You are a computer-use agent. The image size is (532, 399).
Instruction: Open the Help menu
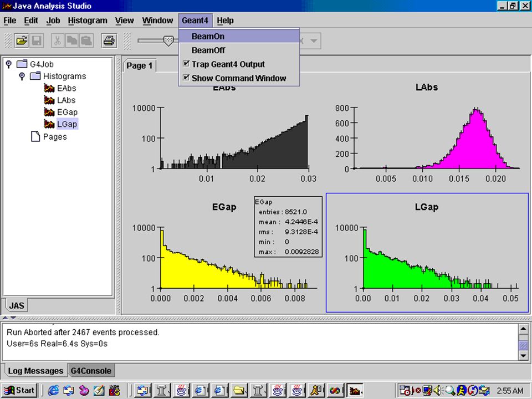tap(226, 21)
